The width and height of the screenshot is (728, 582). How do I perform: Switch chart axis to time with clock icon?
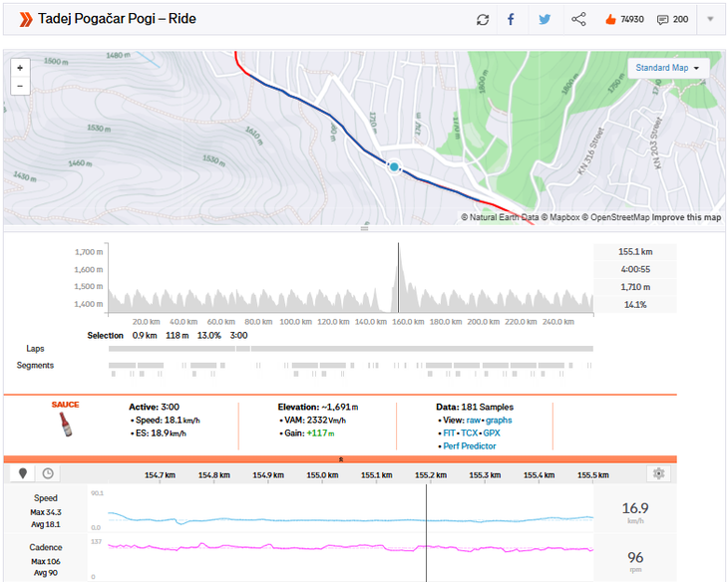(x=47, y=474)
